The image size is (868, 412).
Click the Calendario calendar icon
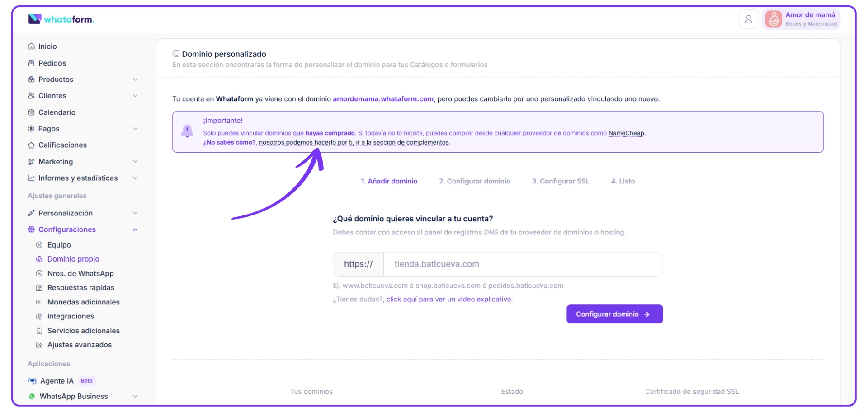pyautogui.click(x=31, y=112)
